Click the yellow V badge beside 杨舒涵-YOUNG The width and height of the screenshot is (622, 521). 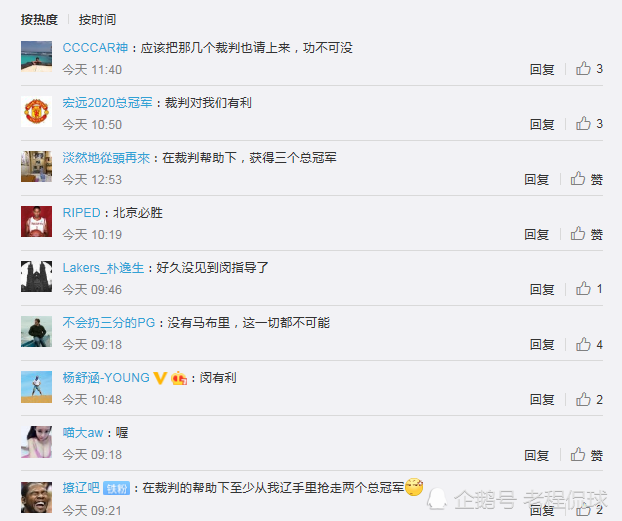point(160,378)
